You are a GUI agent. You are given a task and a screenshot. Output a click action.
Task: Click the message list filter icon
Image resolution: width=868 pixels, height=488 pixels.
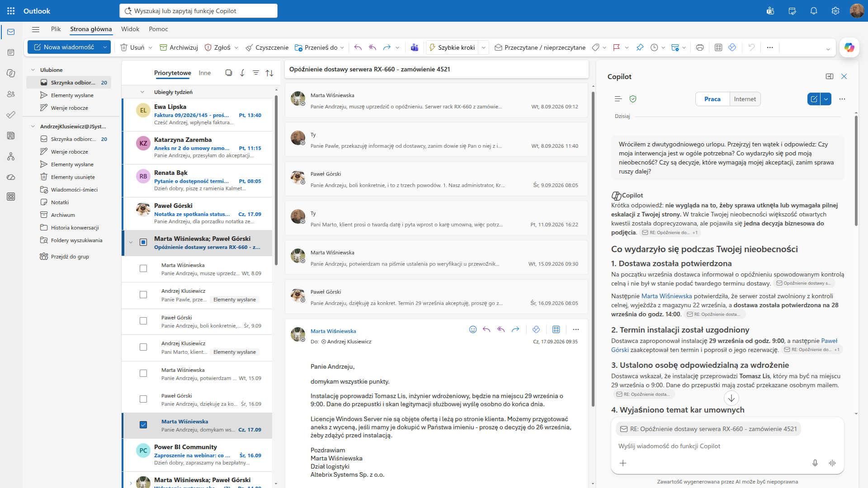pyautogui.click(x=256, y=73)
